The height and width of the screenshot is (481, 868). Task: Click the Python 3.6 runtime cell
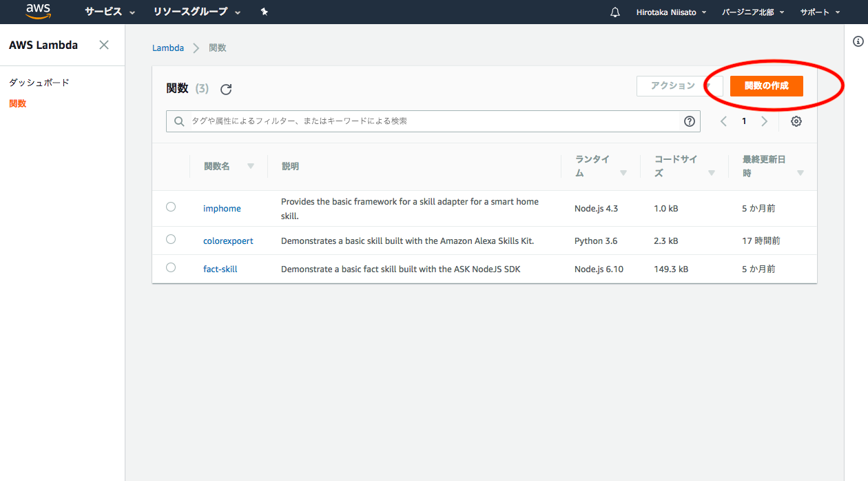[596, 240]
